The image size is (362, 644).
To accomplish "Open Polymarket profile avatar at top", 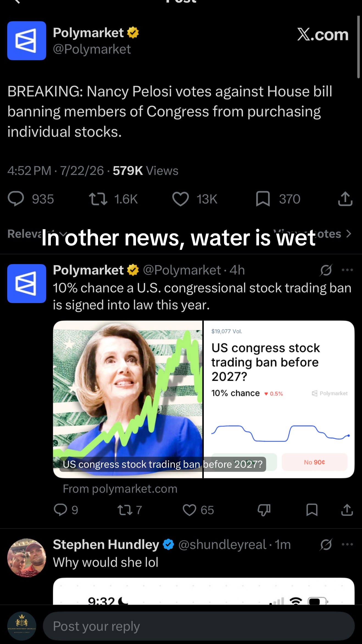I will point(27,41).
